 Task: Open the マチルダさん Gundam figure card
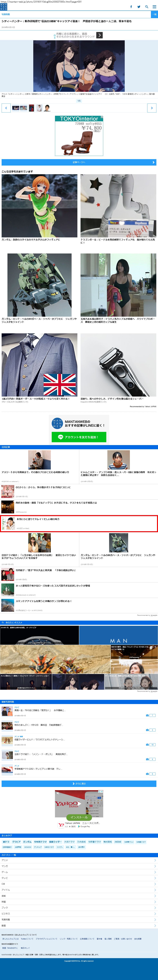(39, 207)
